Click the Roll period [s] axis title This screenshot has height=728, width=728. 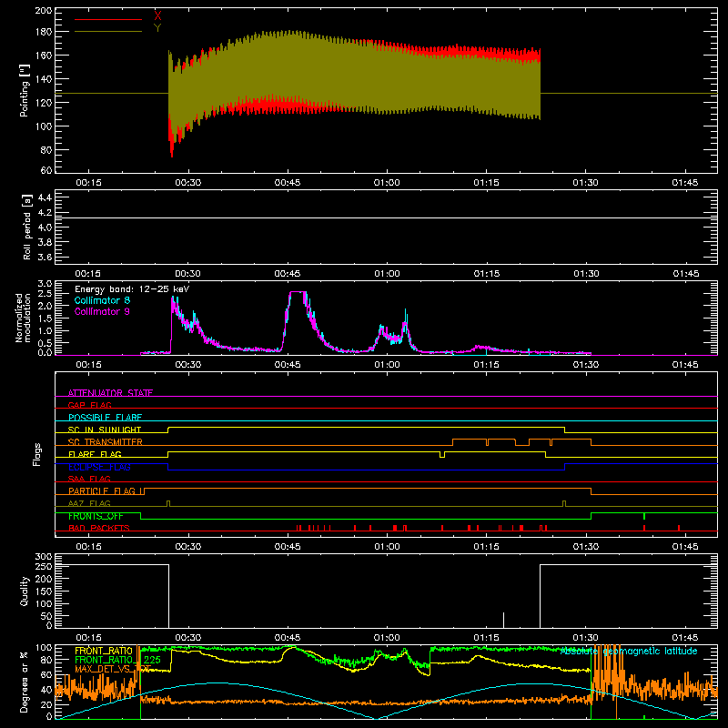[x=26, y=227]
